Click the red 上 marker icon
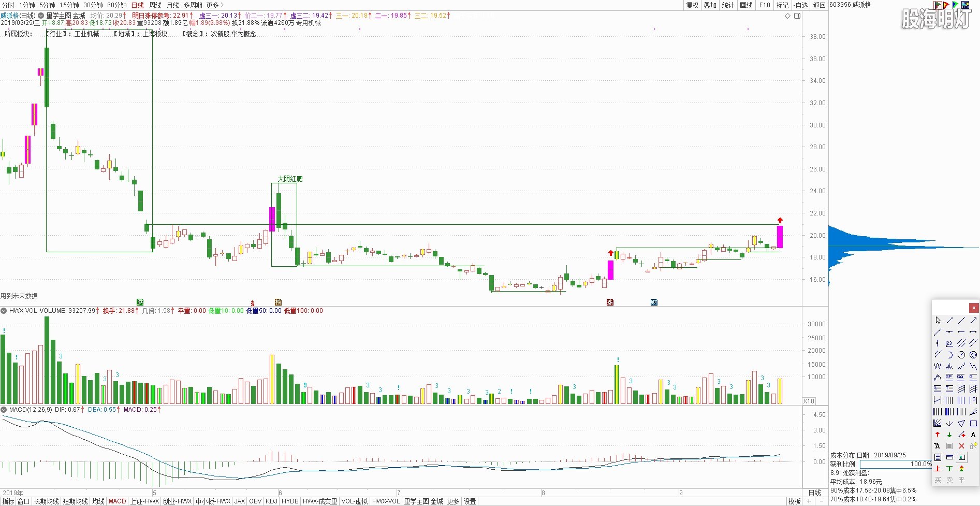This screenshot has width=980, height=506. click(938, 468)
